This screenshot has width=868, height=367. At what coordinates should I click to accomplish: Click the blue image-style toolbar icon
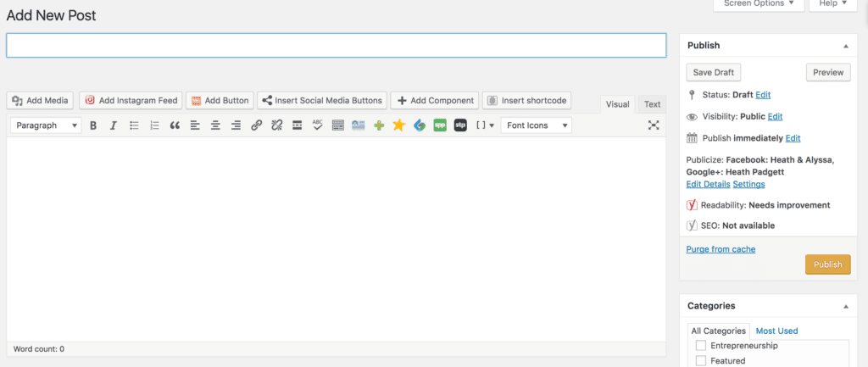pyautogui.click(x=359, y=125)
